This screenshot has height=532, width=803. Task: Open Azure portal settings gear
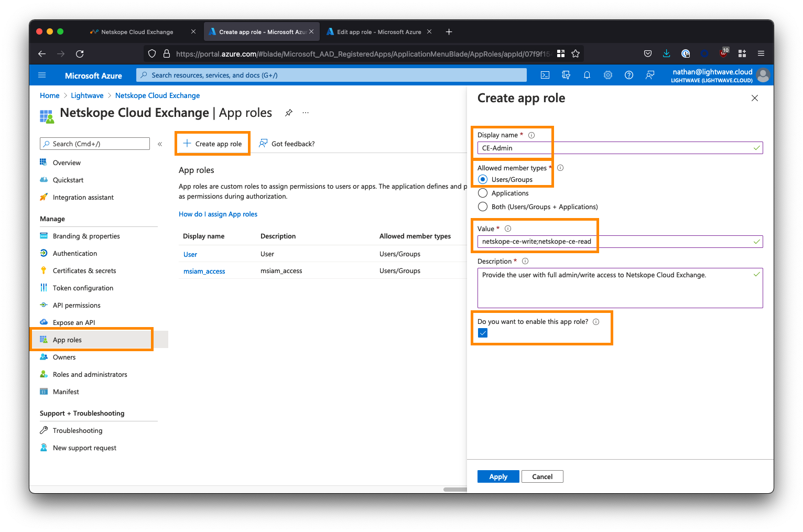click(x=608, y=75)
